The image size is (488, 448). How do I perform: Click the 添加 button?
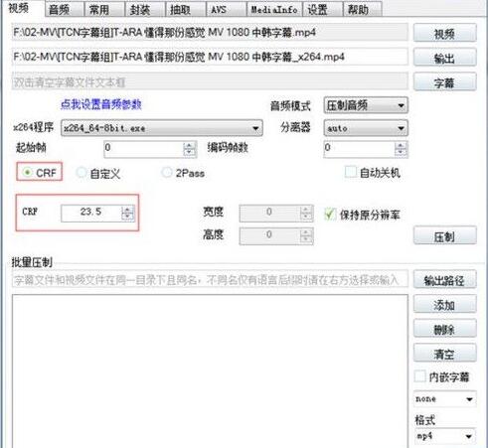tap(445, 304)
